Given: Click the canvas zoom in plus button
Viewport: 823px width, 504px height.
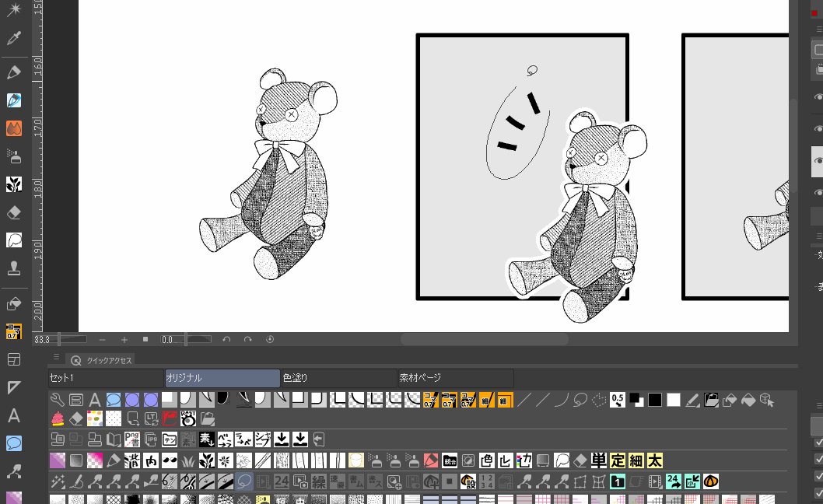Looking at the screenshot, I should tap(124, 340).
